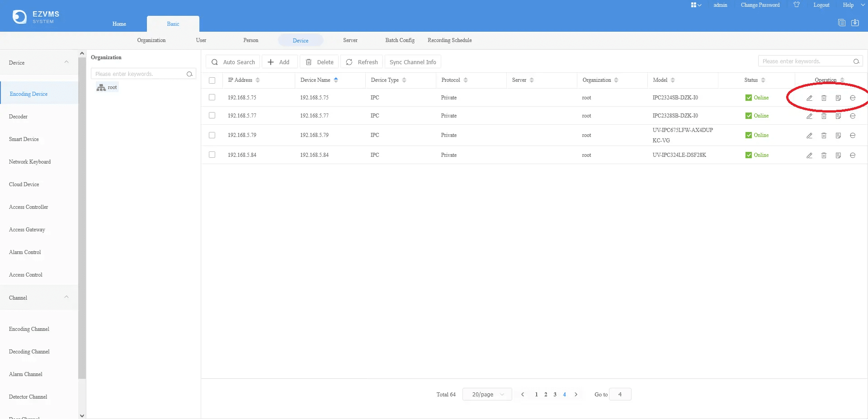This screenshot has height=419, width=868.
Task: Open the Batch Config tab
Action: click(x=400, y=40)
